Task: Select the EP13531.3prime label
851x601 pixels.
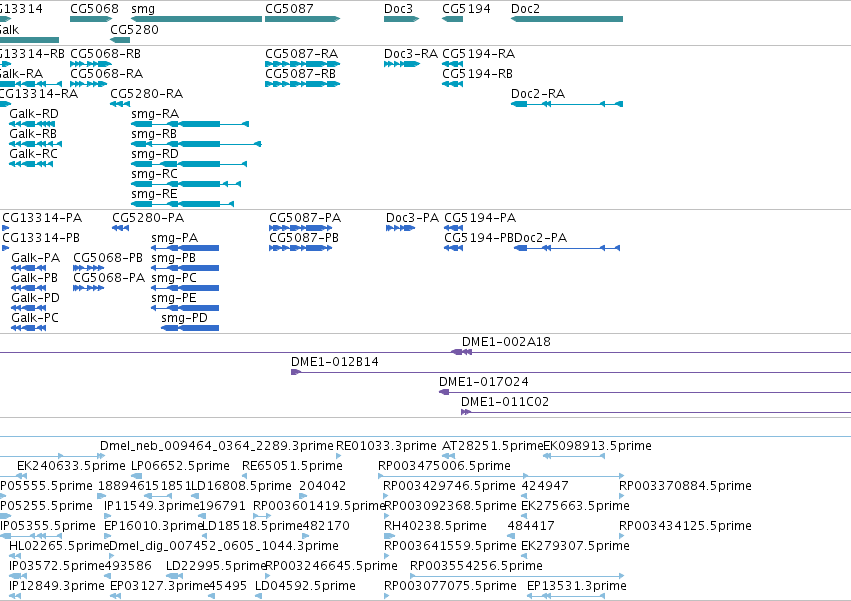Action: (x=576, y=586)
